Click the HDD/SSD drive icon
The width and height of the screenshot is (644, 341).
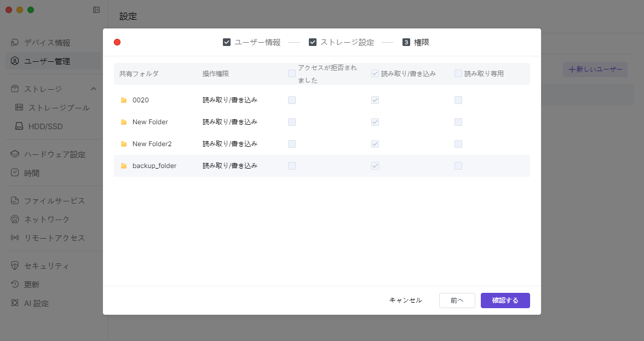tap(20, 126)
